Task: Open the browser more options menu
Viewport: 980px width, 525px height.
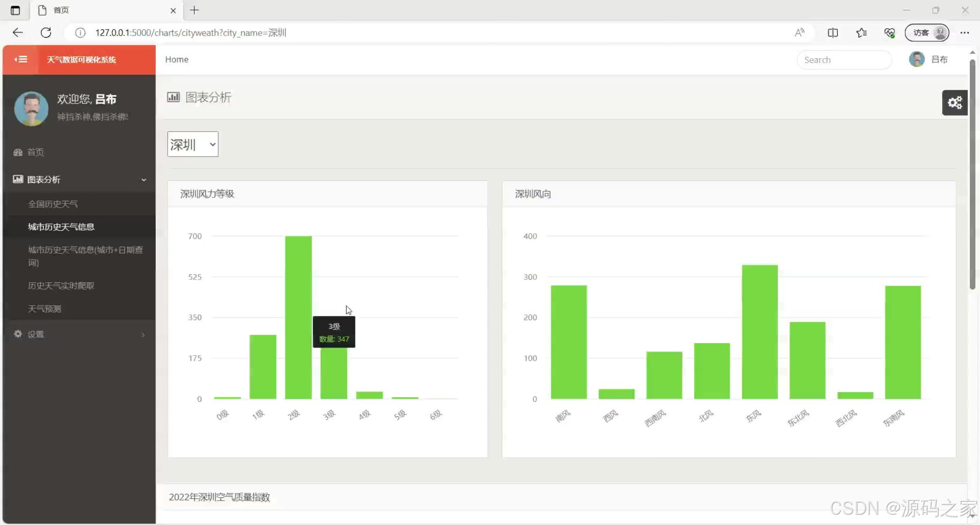Action: click(964, 33)
